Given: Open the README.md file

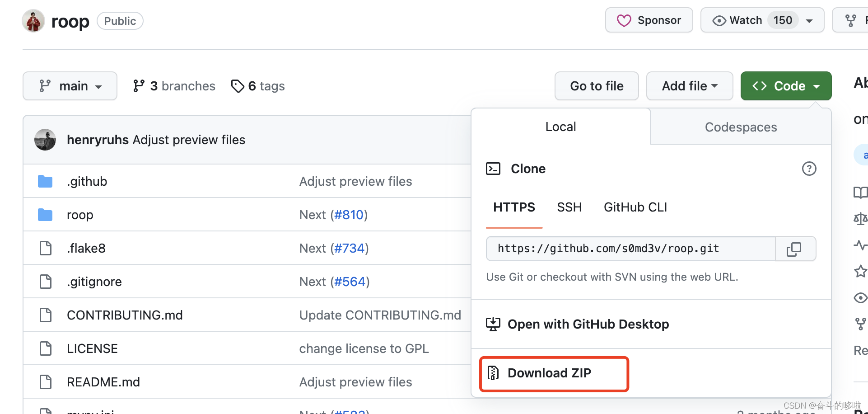Looking at the screenshot, I should (x=103, y=382).
